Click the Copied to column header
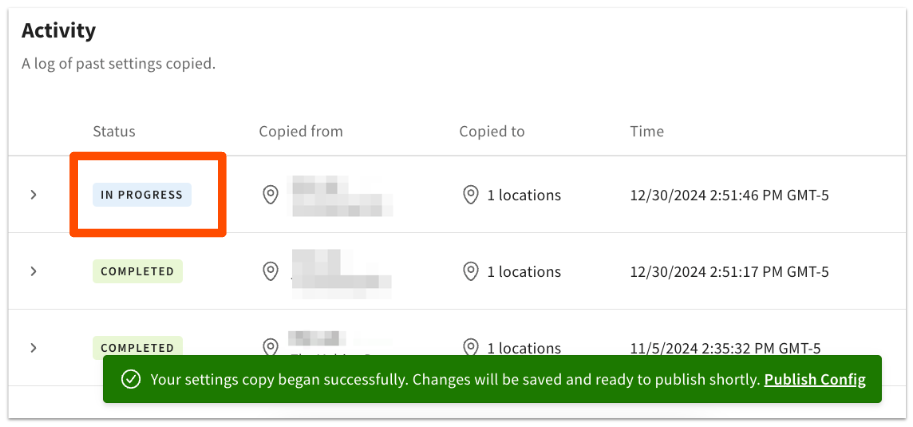 click(x=491, y=131)
